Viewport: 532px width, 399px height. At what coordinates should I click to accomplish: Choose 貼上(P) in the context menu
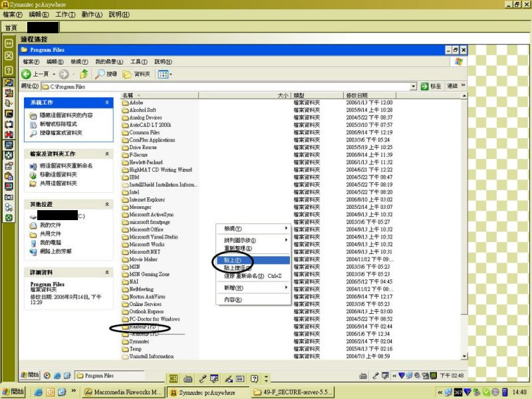253,260
